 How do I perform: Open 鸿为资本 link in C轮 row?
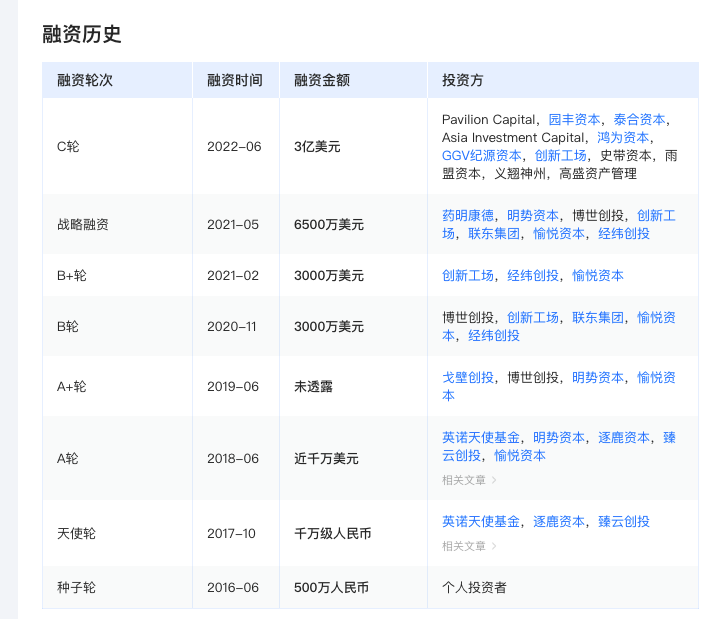[x=623, y=137]
